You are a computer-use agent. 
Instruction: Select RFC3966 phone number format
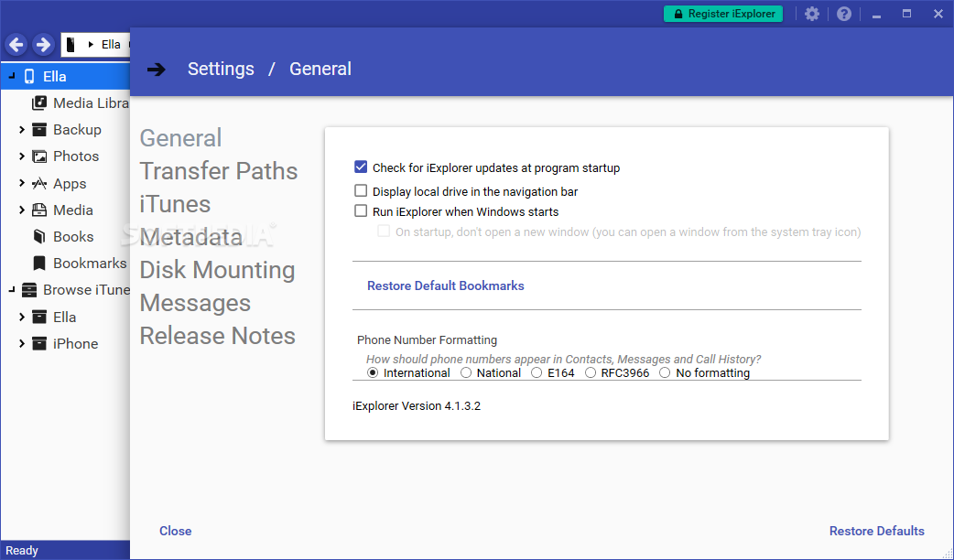tap(591, 372)
